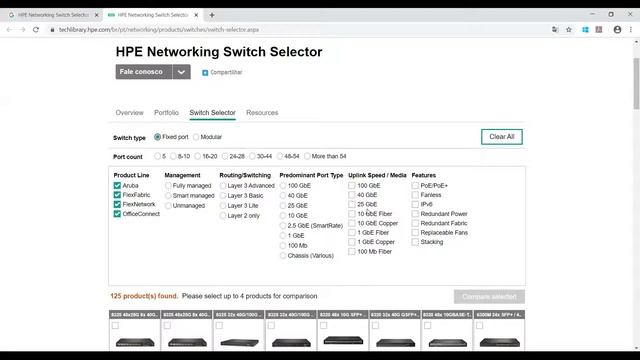Viewport: 640px width, 360px height.
Task: Choose port count More than 54
Action: click(x=307, y=156)
